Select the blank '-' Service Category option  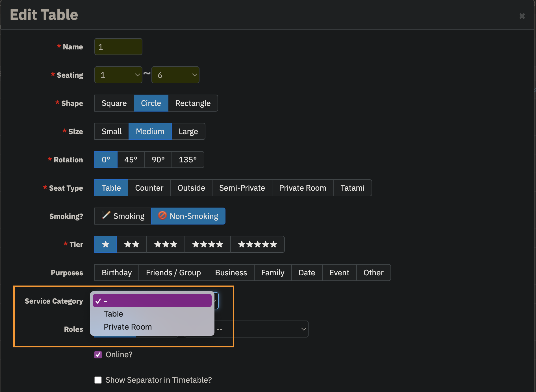152,301
